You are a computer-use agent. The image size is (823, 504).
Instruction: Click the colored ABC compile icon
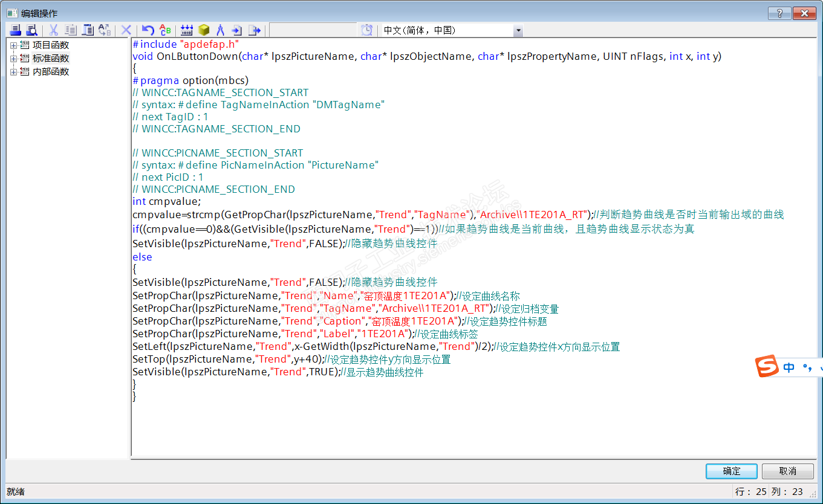pyautogui.click(x=165, y=30)
